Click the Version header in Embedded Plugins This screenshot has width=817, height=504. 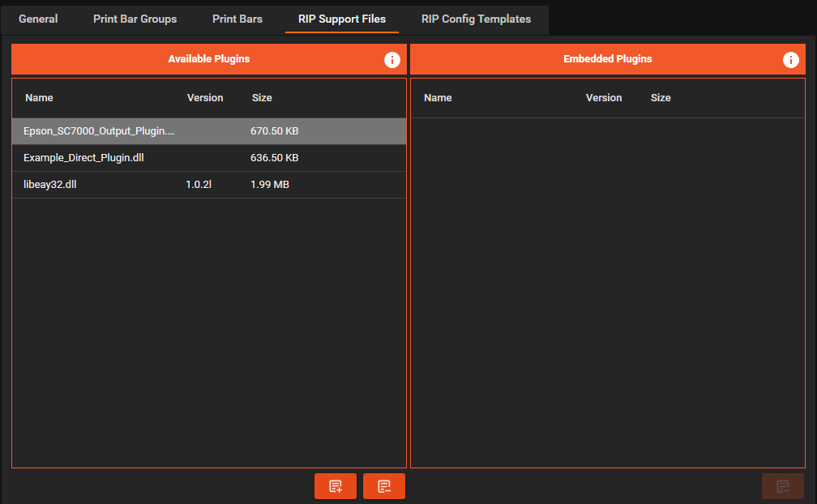[604, 98]
